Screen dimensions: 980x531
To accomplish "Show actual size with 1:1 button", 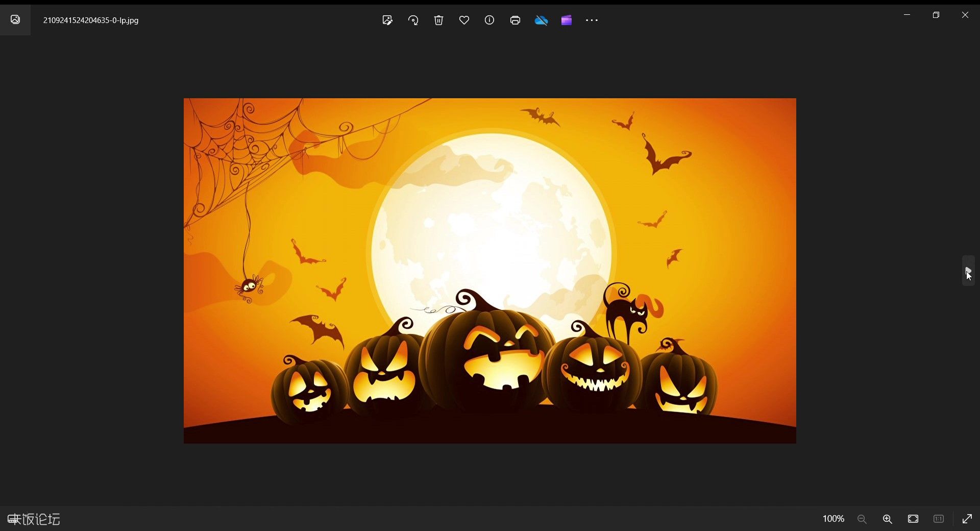I will point(939,519).
